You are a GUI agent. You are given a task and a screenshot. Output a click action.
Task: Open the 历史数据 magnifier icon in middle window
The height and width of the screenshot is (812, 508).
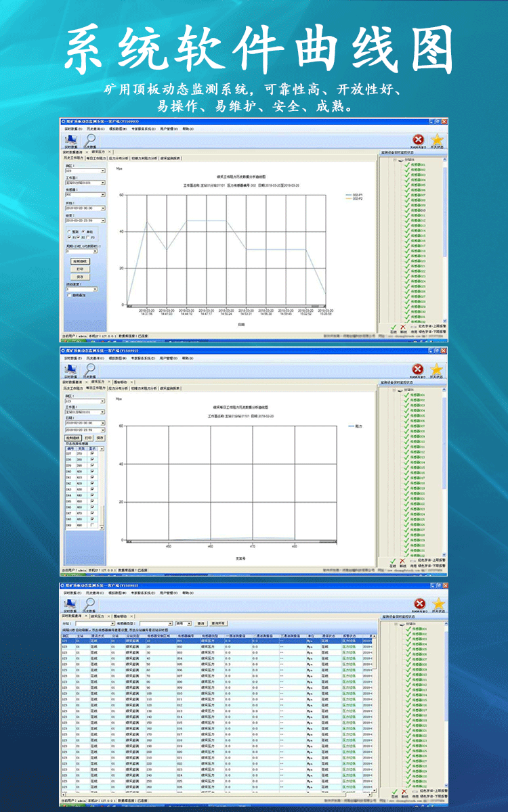click(x=90, y=368)
